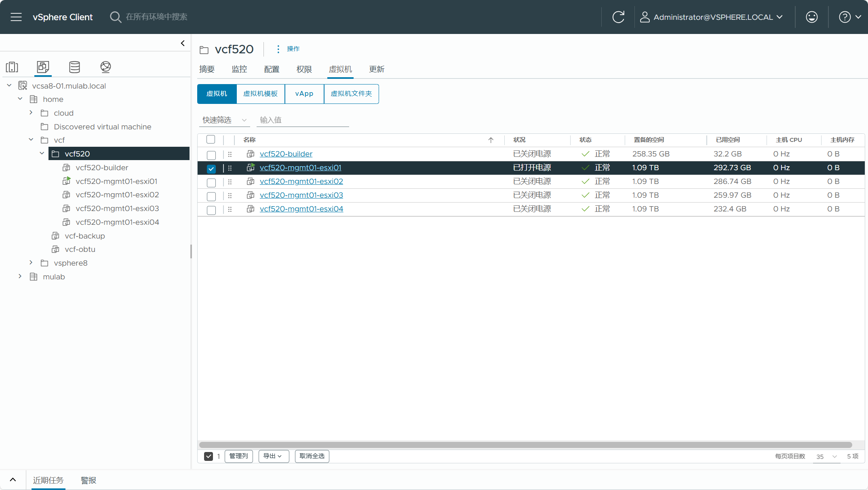The height and width of the screenshot is (490, 868).
Task: Click the 管理列 manage columns button
Action: (x=239, y=456)
